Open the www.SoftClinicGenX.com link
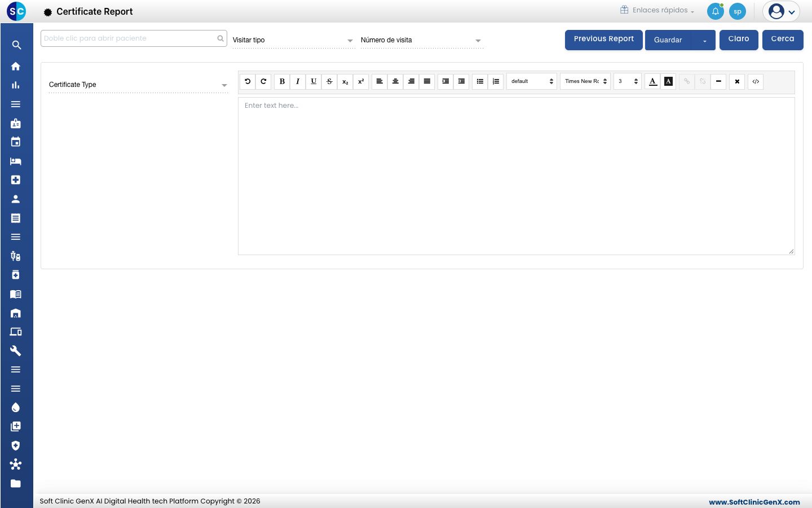 tap(754, 502)
